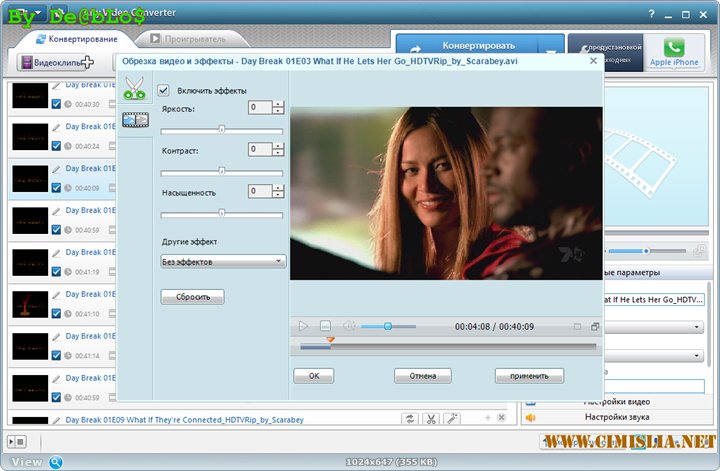Stop playback with the square stop button
This screenshot has height=471, width=720.
coord(326,326)
